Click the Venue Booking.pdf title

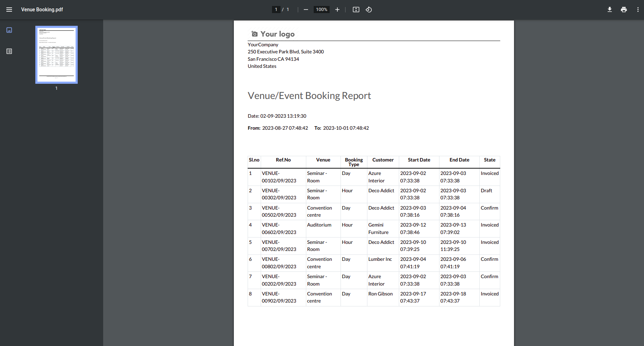[x=42, y=10]
